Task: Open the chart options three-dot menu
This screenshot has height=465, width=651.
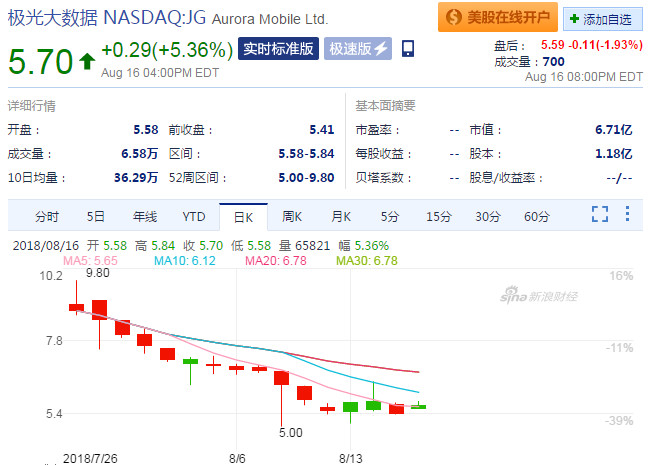Action: click(x=627, y=214)
